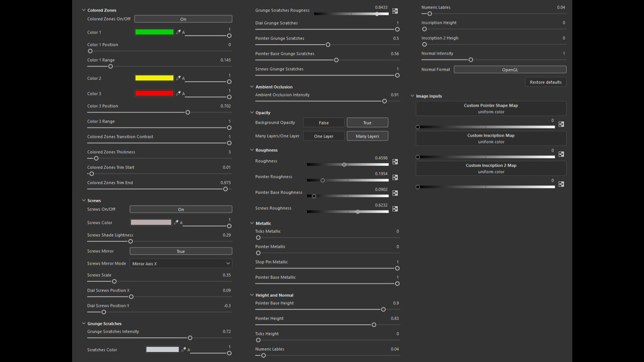This screenshot has height=362, width=644.
Task: Open the Screws Mirror Mode dropdown
Action: click(181, 263)
